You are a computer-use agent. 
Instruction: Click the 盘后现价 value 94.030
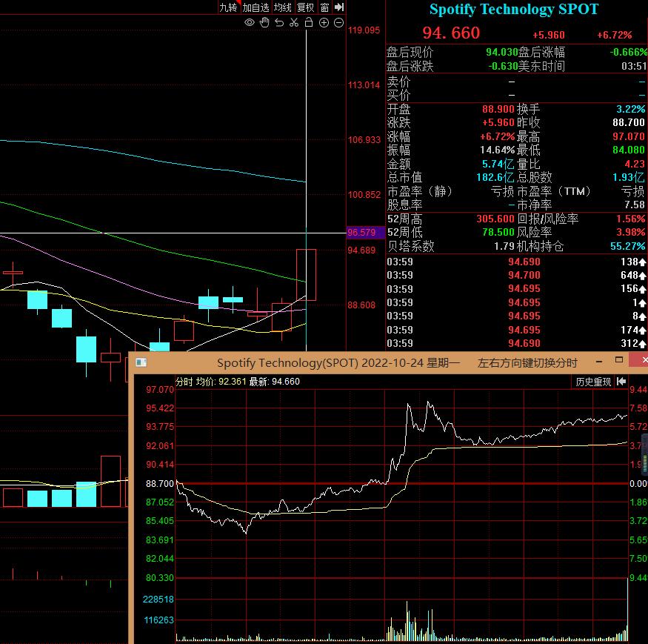tap(501, 52)
